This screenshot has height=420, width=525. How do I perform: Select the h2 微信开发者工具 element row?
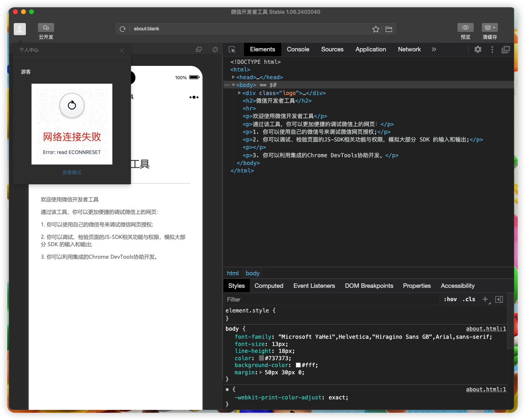click(x=369, y=101)
